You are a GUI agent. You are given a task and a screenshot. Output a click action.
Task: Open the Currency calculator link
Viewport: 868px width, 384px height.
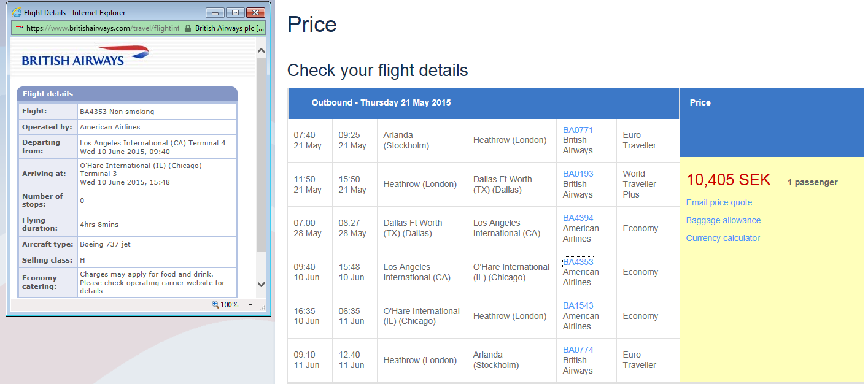pyautogui.click(x=723, y=238)
